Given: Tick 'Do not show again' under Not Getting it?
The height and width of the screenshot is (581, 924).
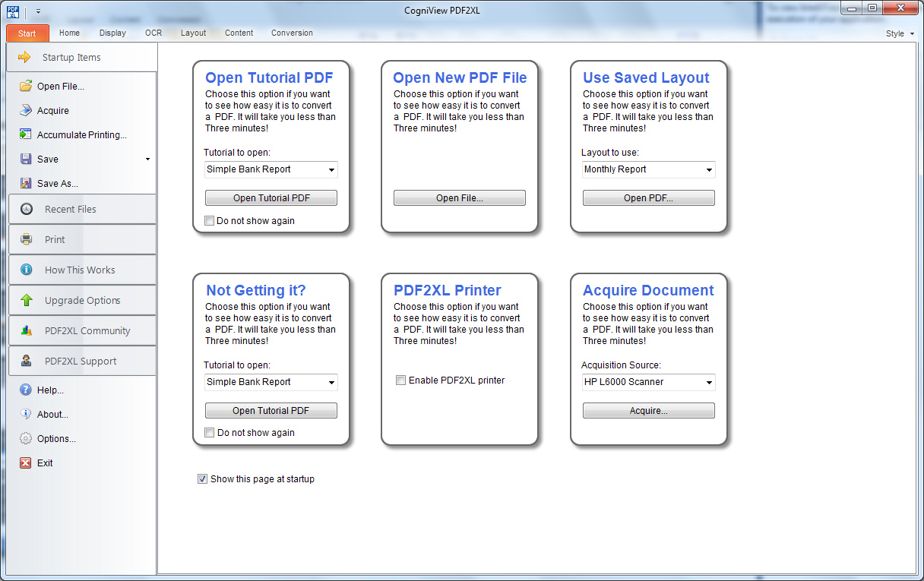Looking at the screenshot, I should coord(210,433).
